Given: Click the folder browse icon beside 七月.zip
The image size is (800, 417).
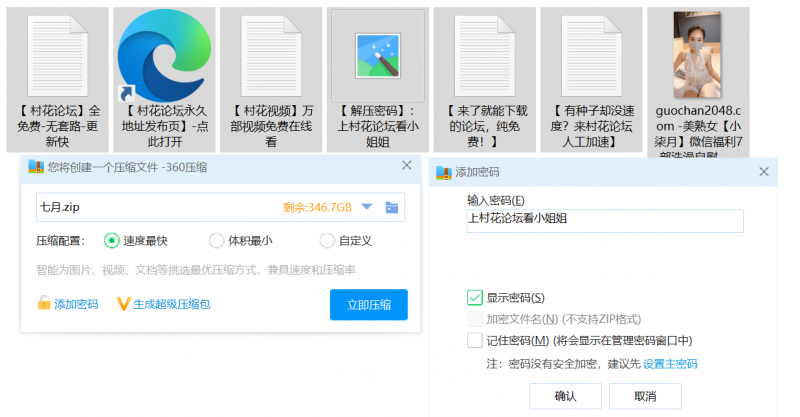Looking at the screenshot, I should (392, 207).
